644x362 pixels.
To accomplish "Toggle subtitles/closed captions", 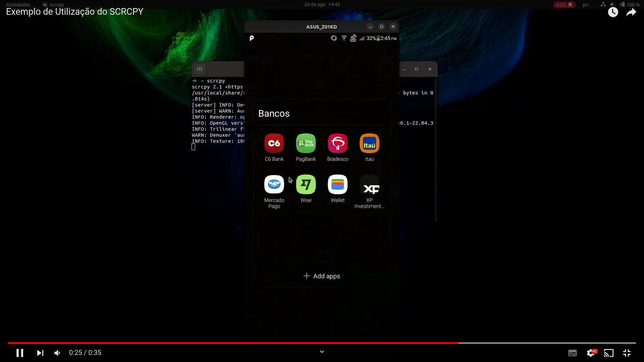I will click(573, 353).
